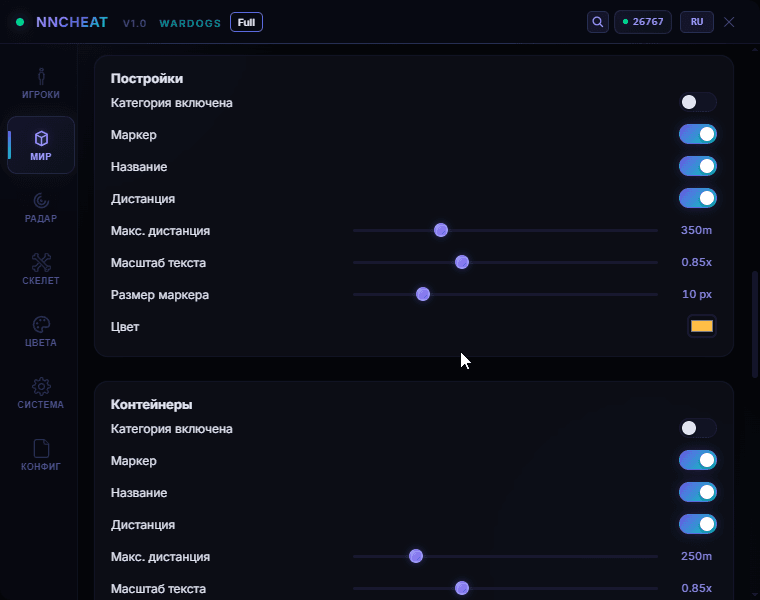Open the Скелет skeleton tab

click(x=41, y=269)
